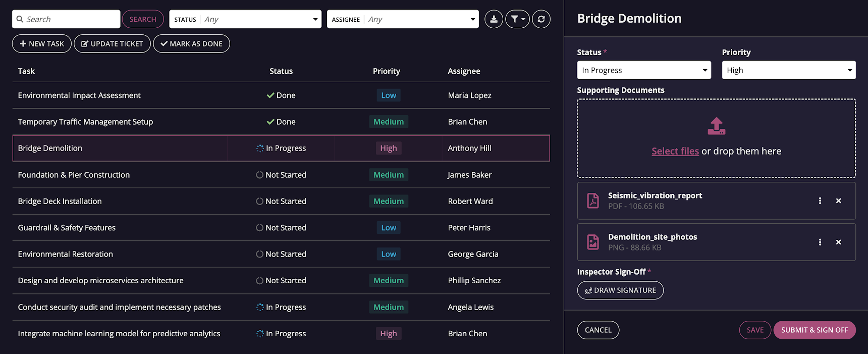The image size is (868, 354).
Task: Remove Seismic_vibration_report file
Action: click(838, 200)
